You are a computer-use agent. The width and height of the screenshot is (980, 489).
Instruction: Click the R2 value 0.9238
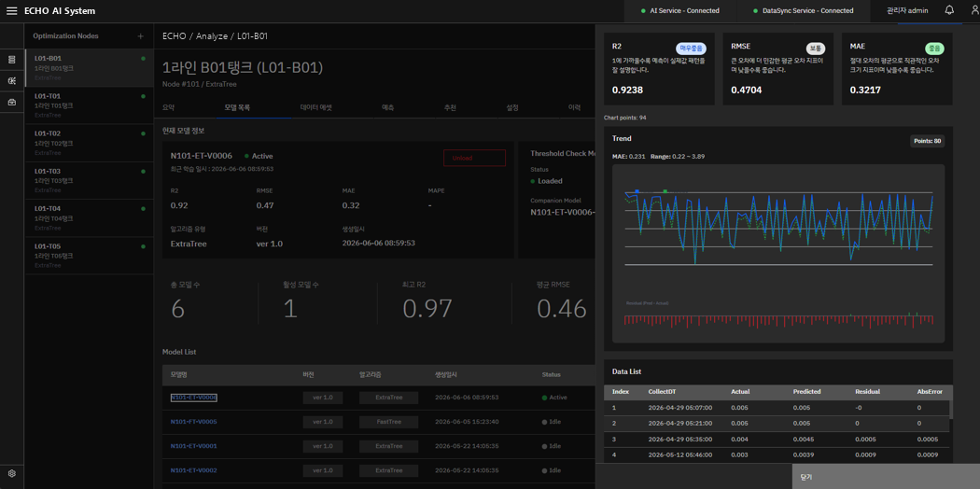pyautogui.click(x=627, y=90)
